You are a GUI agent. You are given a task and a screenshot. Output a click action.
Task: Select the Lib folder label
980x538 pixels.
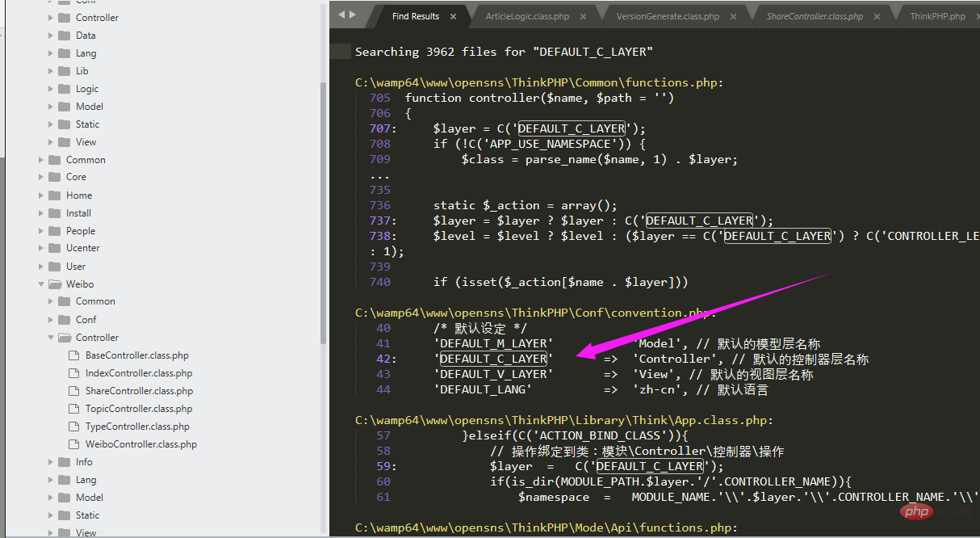pos(82,71)
